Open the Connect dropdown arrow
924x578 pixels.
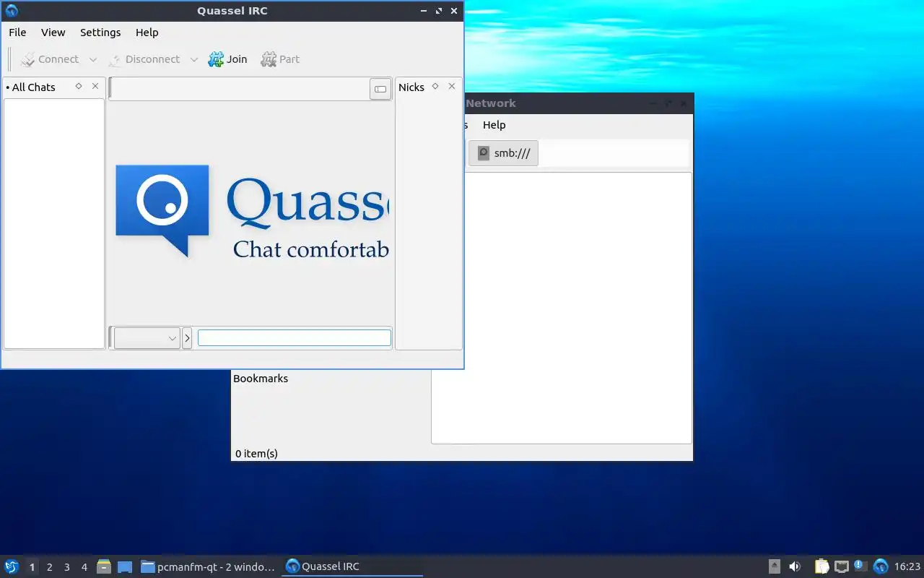point(92,59)
